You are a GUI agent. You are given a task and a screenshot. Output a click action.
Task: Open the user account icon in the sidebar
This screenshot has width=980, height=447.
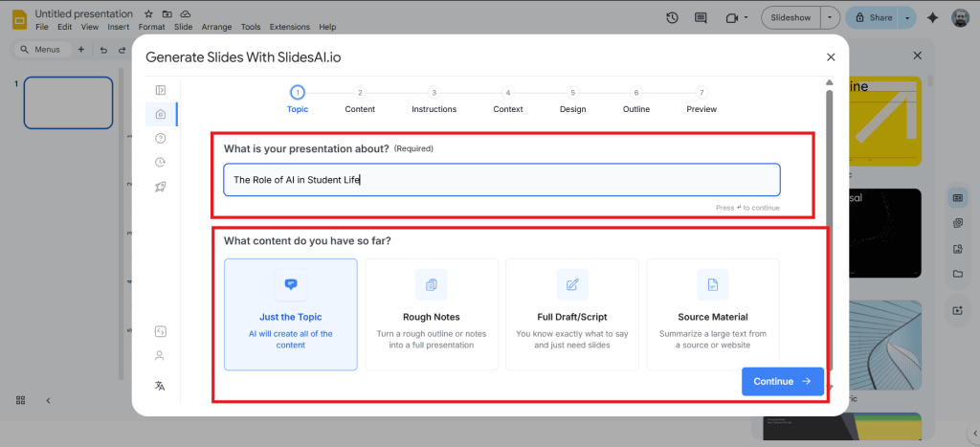(x=160, y=356)
